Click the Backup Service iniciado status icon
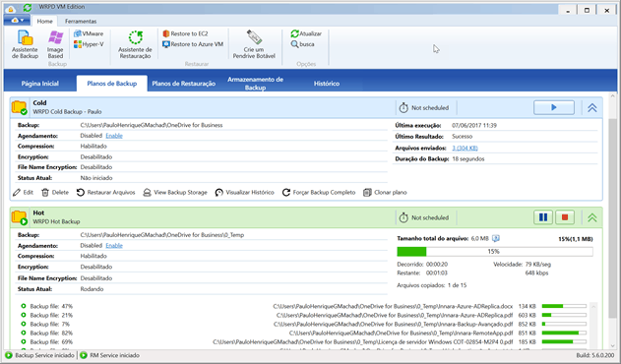 [9, 355]
